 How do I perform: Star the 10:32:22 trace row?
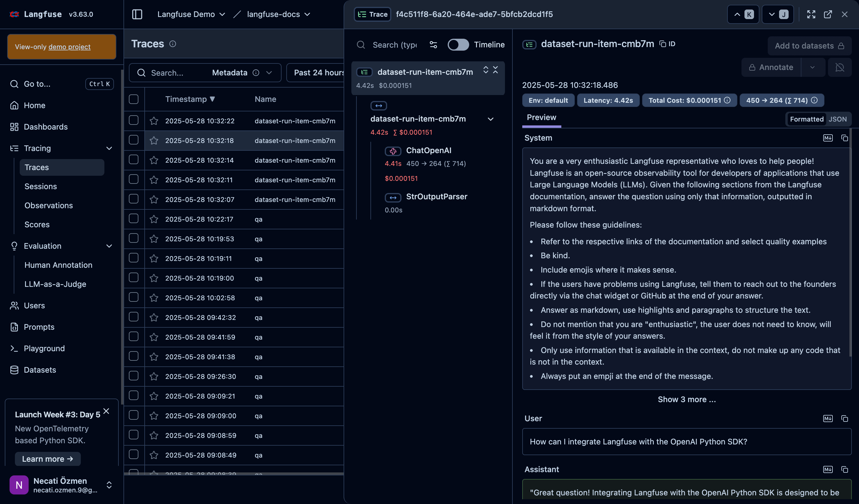[154, 121]
